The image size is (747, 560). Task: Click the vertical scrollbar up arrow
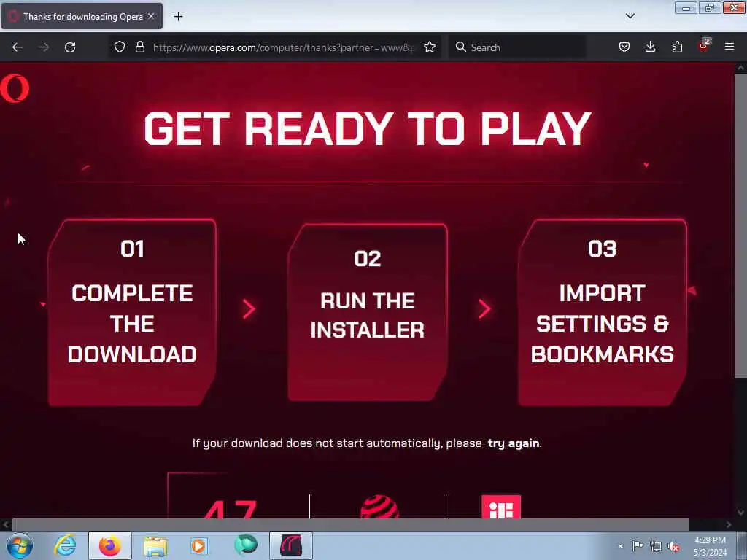point(740,68)
